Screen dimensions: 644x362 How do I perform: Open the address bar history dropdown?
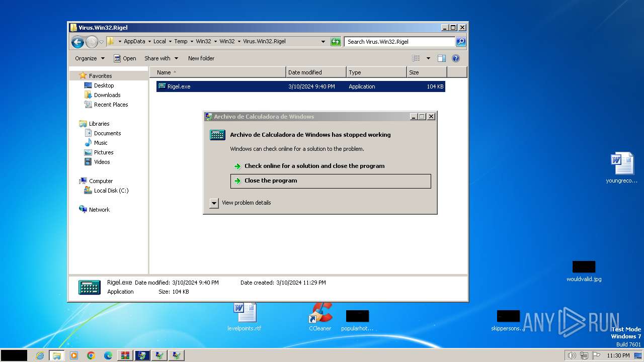(323, 42)
